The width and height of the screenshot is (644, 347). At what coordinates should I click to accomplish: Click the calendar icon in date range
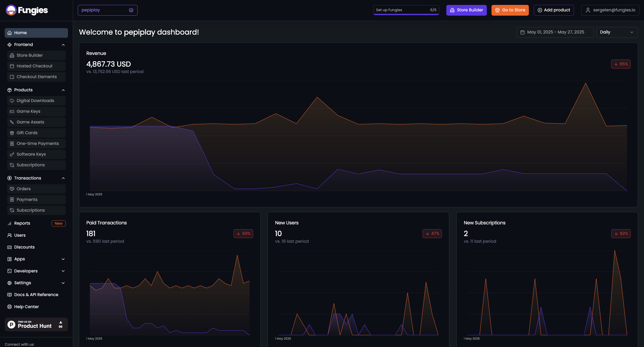click(522, 32)
